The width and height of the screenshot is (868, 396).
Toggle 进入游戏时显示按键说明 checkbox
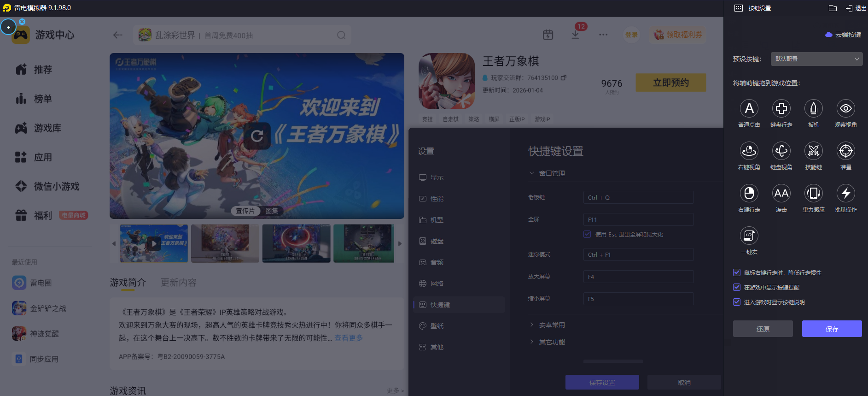(737, 302)
